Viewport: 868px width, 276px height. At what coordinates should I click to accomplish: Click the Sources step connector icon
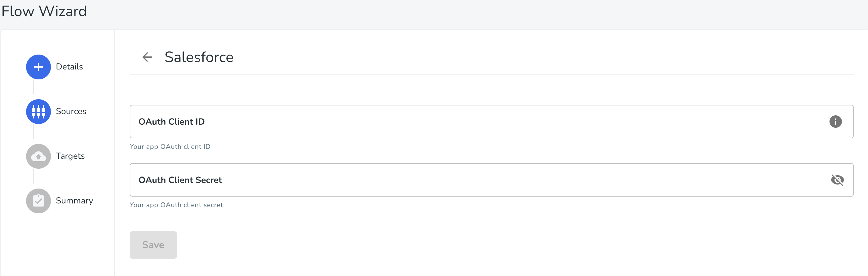point(38,111)
